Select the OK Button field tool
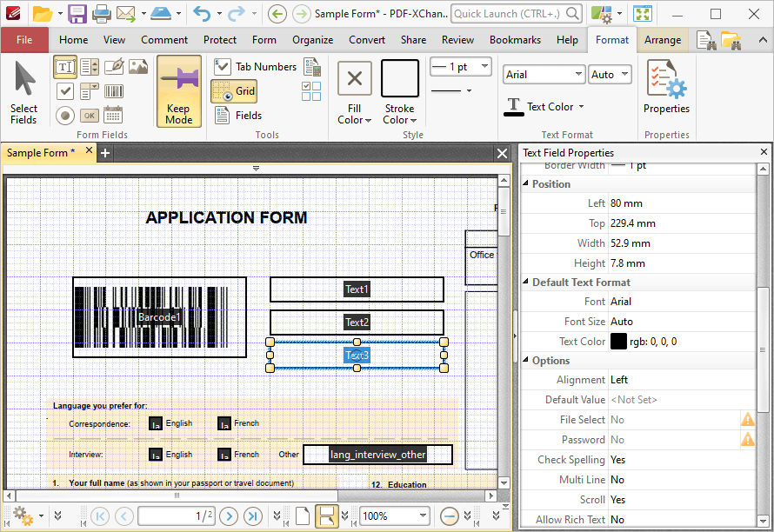Image resolution: width=774 pixels, height=532 pixels. click(x=90, y=116)
